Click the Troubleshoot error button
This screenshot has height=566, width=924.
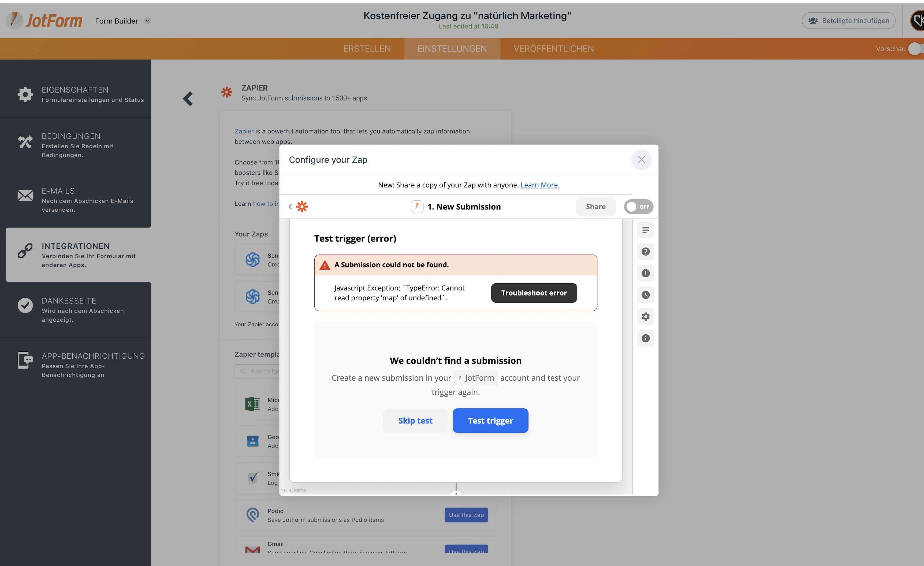pyautogui.click(x=534, y=293)
